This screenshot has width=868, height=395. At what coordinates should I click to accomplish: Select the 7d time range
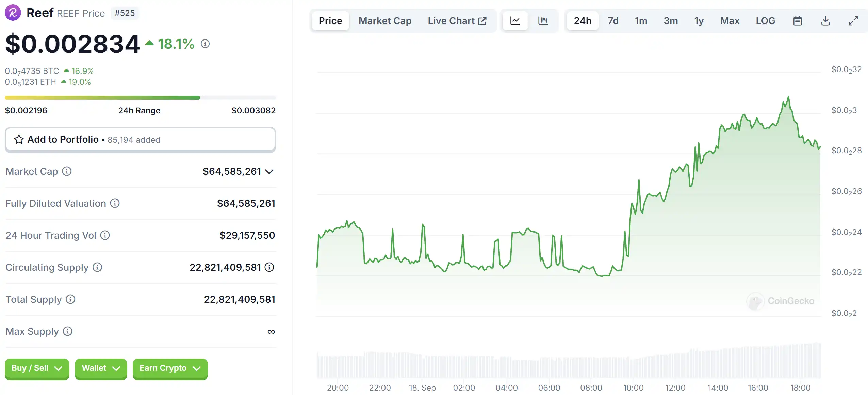tap(613, 21)
